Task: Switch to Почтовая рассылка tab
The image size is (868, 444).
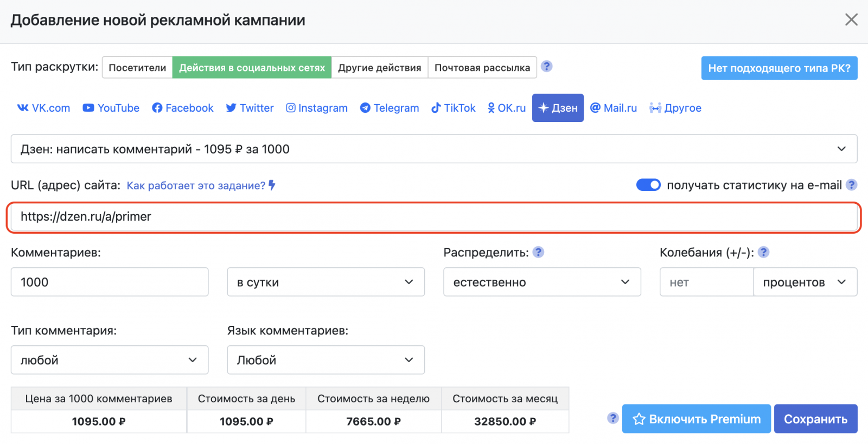Action: point(482,68)
